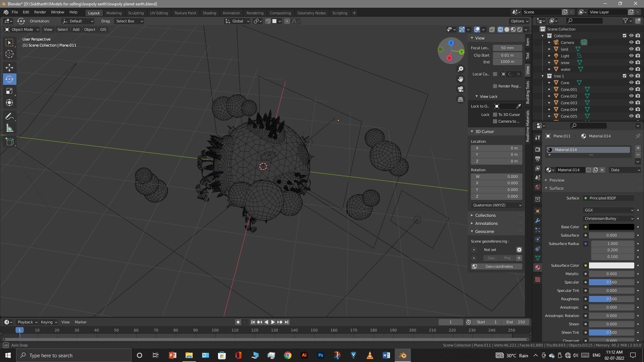This screenshot has height=362, width=644.
Task: Click the Geoscene settings gear icon
Action: pos(519,250)
